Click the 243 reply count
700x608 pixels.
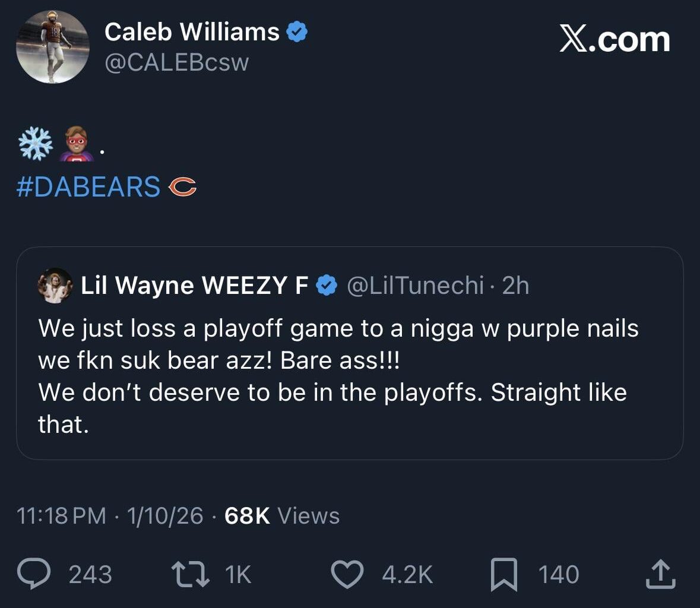pos(90,573)
